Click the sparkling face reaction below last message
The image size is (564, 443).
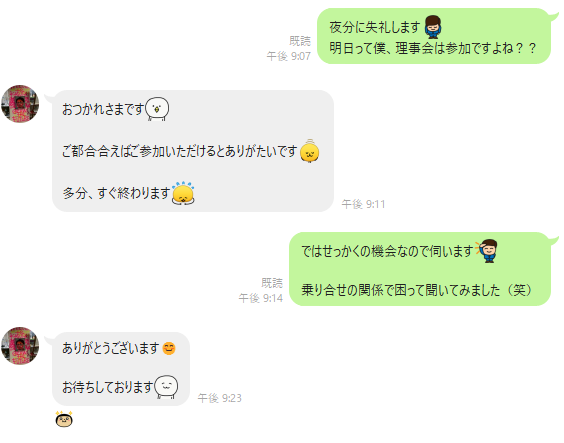(x=64, y=419)
